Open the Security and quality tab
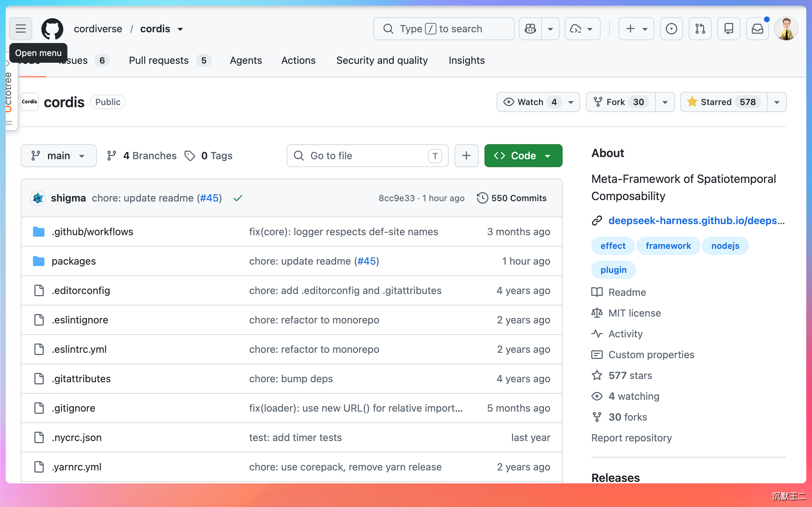Viewport: 812px width, 507px height. (382, 60)
